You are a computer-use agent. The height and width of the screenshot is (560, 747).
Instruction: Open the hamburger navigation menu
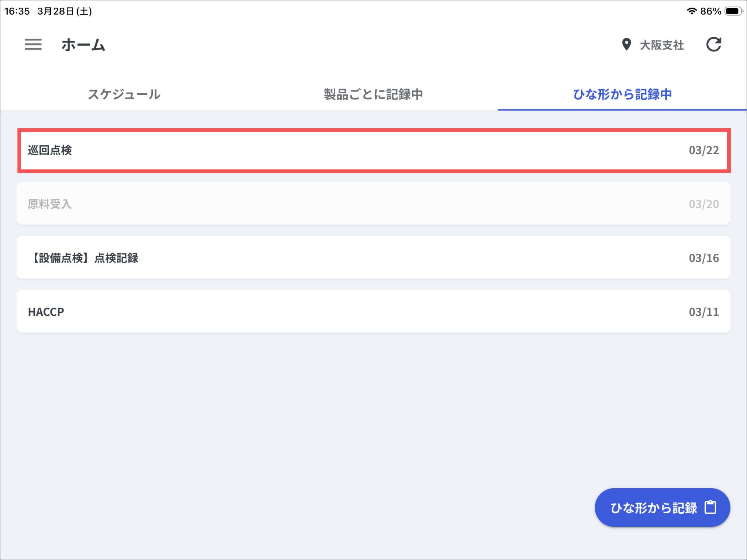33,44
